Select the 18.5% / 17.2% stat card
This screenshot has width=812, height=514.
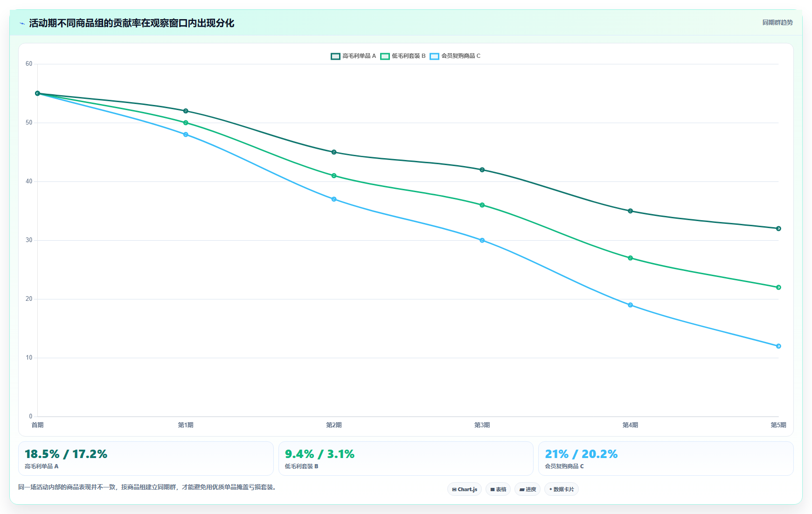pyautogui.click(x=146, y=458)
